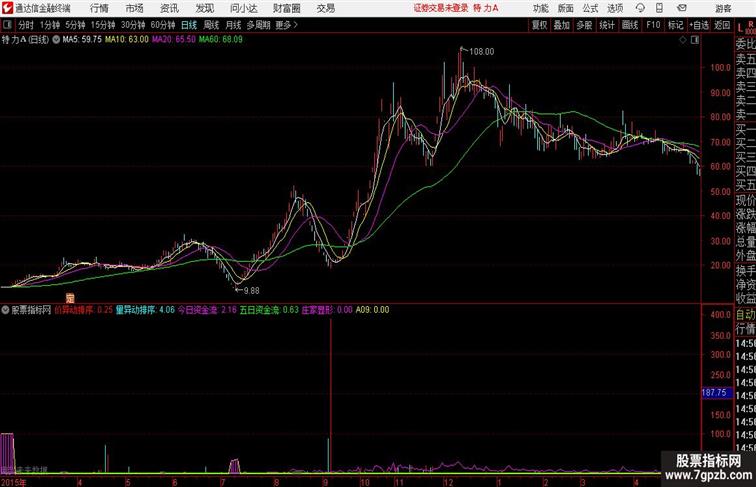Open the F10 company info
756x487 pixels.
click(653, 25)
